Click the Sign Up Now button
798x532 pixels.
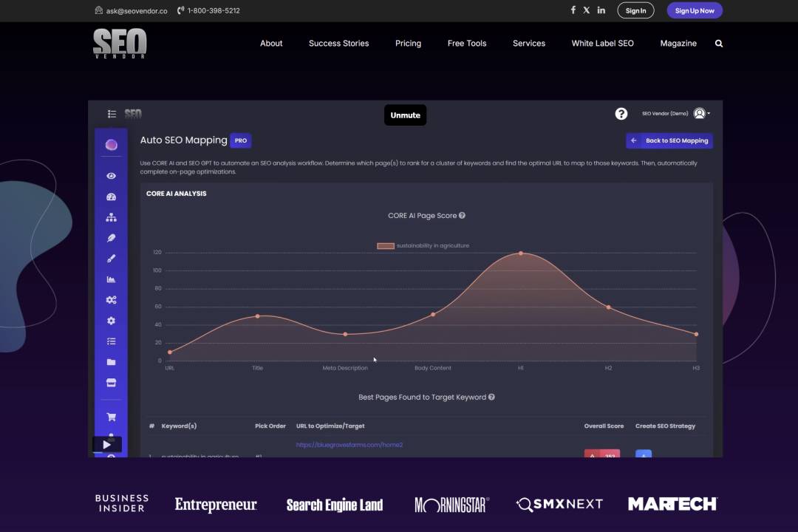[694, 10]
